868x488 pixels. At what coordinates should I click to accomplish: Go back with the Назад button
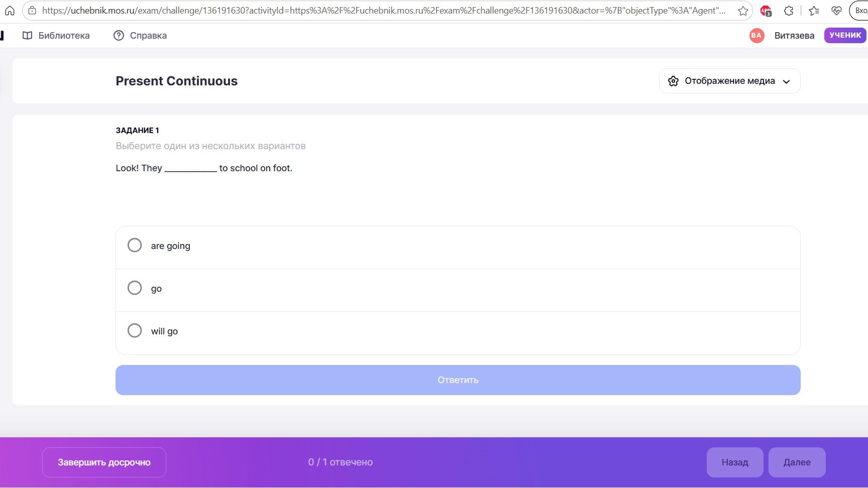point(735,462)
